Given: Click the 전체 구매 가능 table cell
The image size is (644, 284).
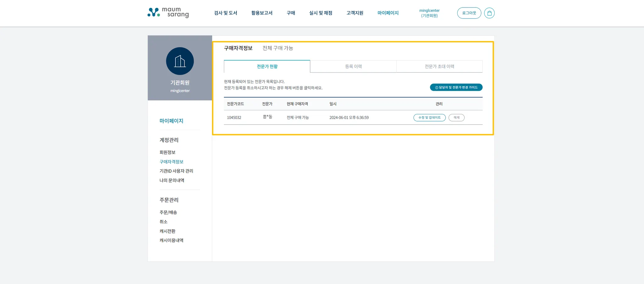Looking at the screenshot, I should coord(297,118).
